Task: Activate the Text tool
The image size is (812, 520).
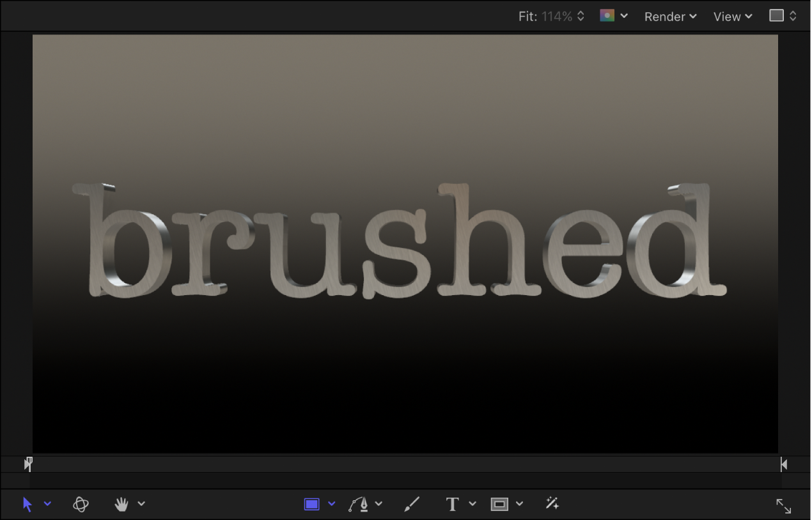Action: click(x=453, y=504)
